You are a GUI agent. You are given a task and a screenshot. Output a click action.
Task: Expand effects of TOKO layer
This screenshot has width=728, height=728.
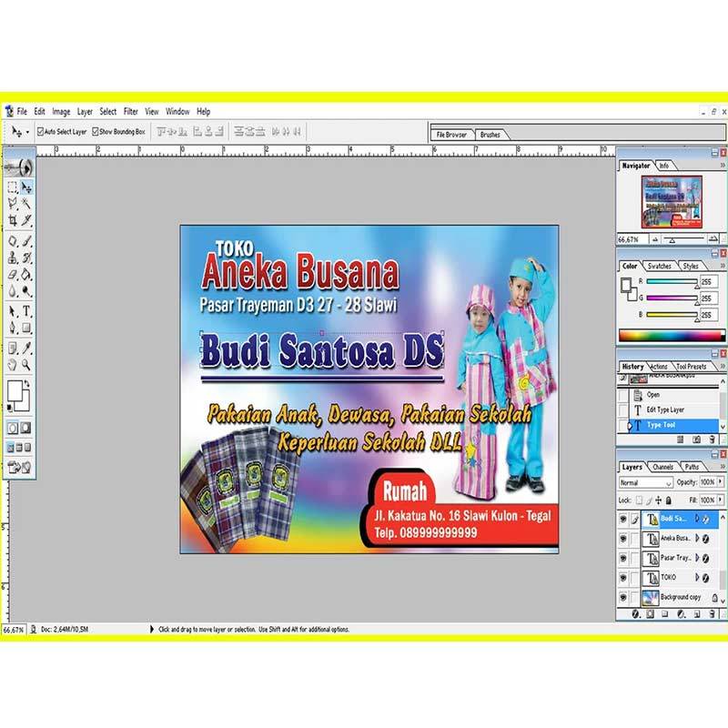[x=697, y=577]
